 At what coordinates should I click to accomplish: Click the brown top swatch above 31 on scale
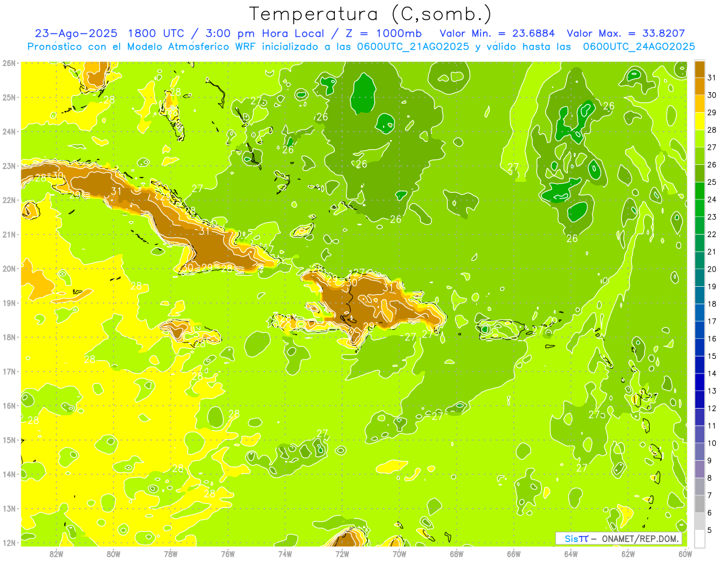point(699,69)
